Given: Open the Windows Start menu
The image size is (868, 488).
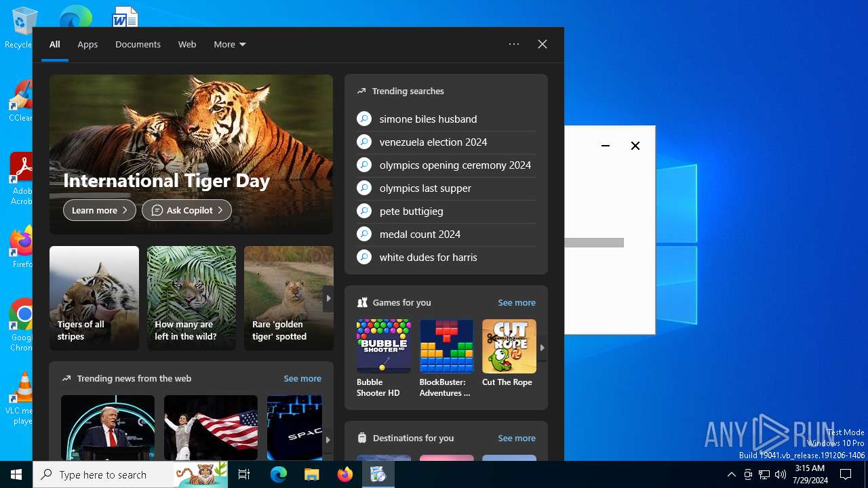Looking at the screenshot, I should point(16,474).
